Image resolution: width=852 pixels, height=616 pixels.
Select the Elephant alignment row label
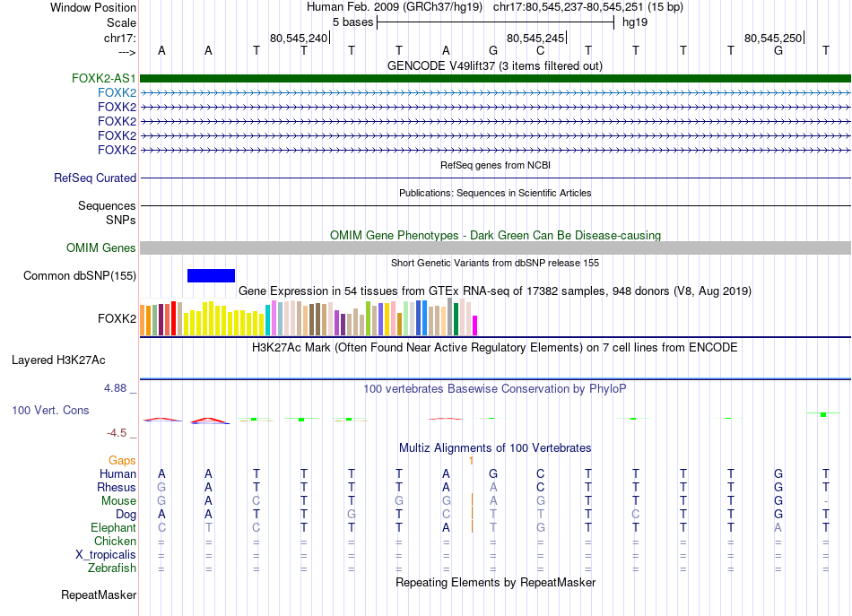click(x=113, y=527)
